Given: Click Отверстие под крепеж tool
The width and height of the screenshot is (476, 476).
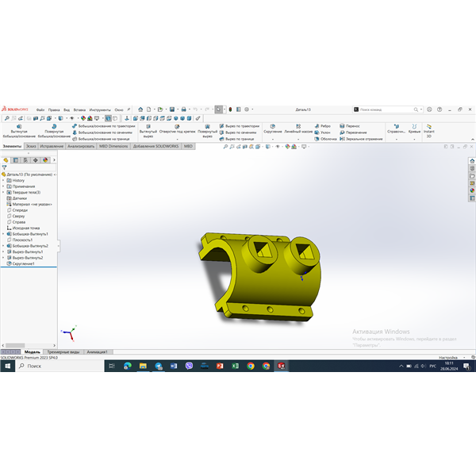Looking at the screenshot, I should coord(177,129).
